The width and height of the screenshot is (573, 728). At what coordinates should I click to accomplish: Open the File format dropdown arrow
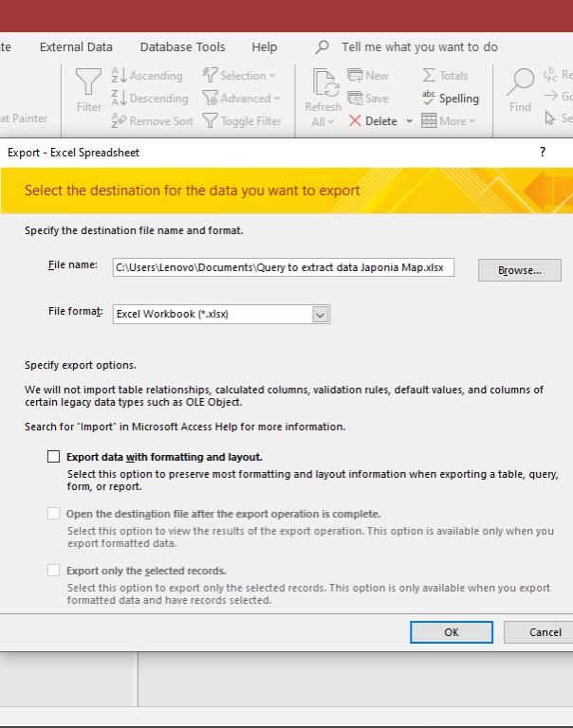pos(321,315)
